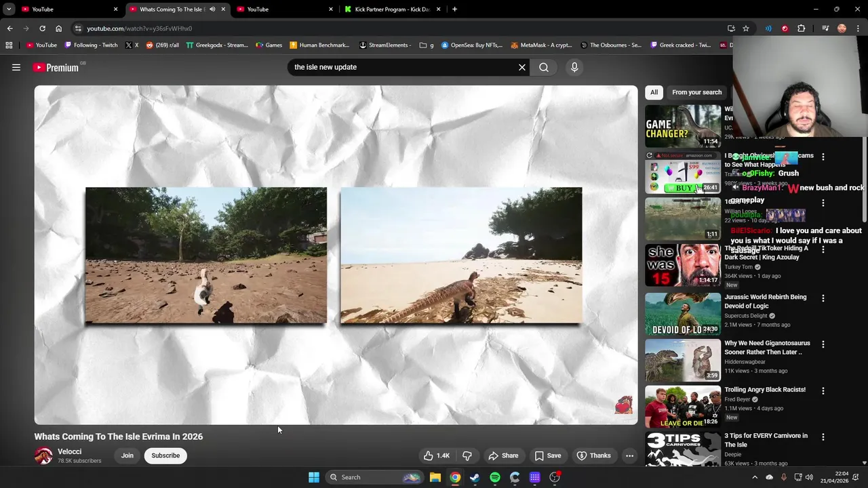Open Jurassic World Rebirth video title

(x=765, y=301)
